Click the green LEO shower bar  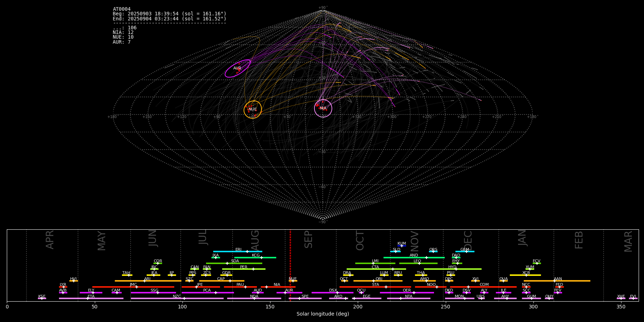[x=418, y=263]
